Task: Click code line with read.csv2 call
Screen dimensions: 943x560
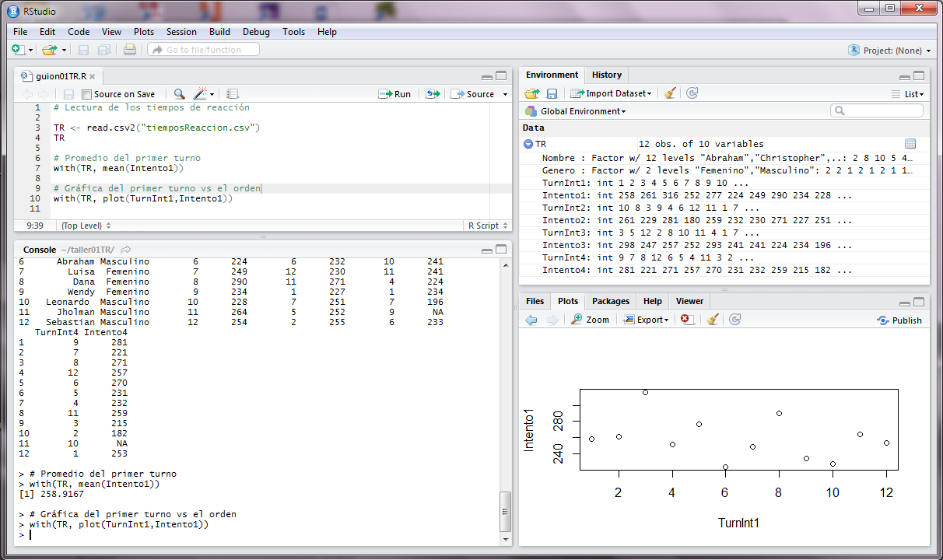Action: (x=156, y=128)
